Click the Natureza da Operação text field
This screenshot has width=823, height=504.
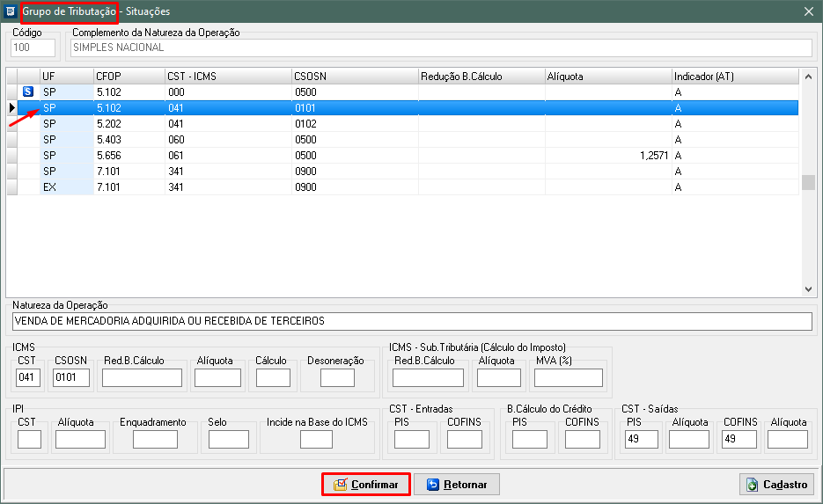411,321
